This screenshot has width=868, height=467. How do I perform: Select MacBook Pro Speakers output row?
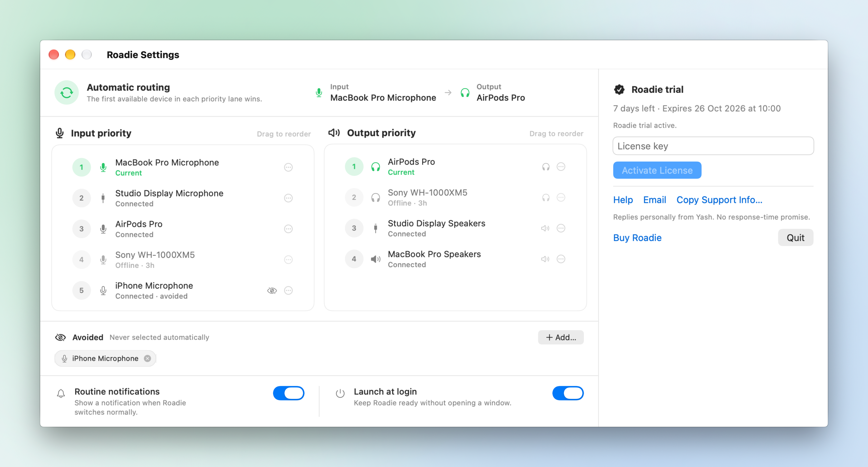click(x=455, y=259)
